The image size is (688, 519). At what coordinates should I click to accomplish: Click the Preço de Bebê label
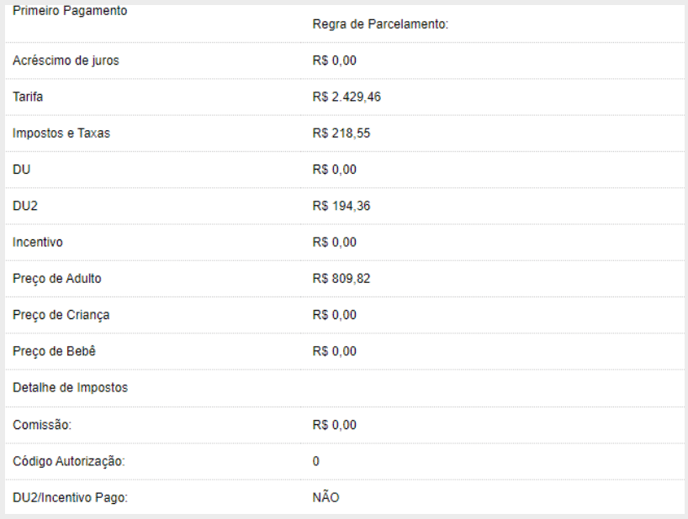54,351
